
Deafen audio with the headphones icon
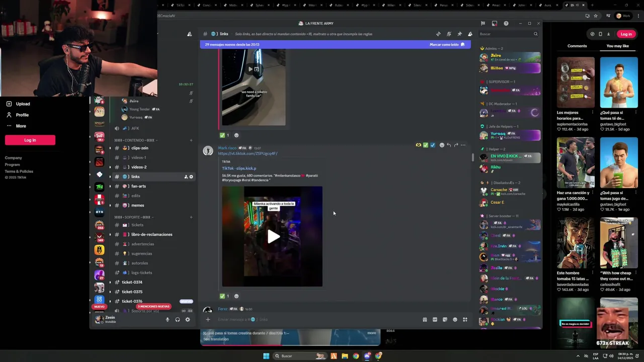177,319
